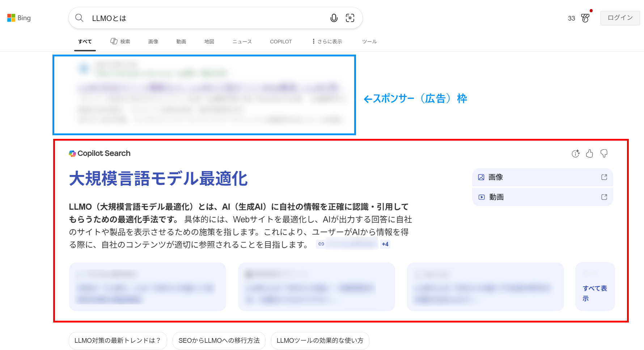Click the magnifying glass search icon
The width and height of the screenshot is (644, 350).
click(x=79, y=18)
